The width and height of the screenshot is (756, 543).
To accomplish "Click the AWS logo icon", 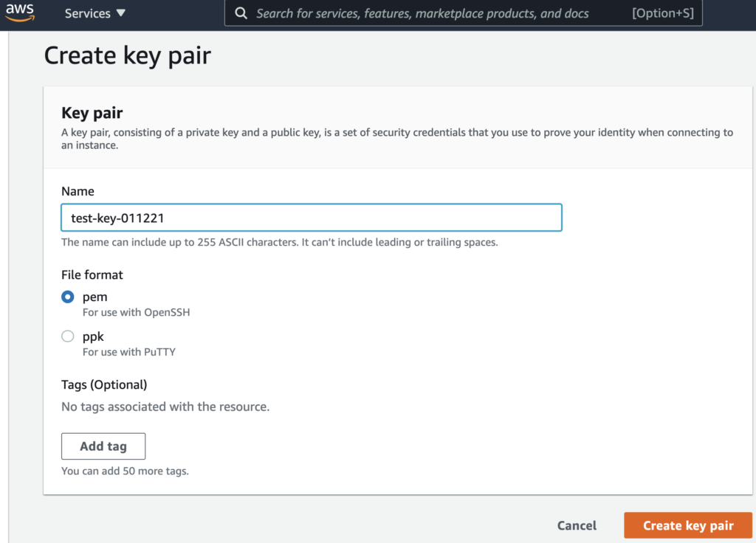I will (x=20, y=12).
